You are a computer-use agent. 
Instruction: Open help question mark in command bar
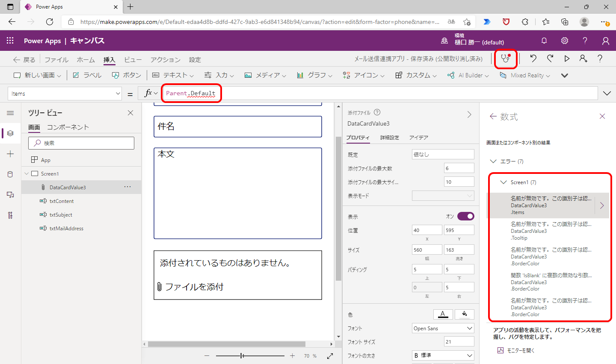tap(600, 59)
